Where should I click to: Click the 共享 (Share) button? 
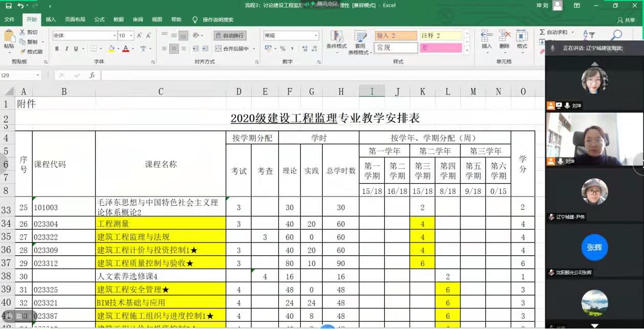(626, 20)
